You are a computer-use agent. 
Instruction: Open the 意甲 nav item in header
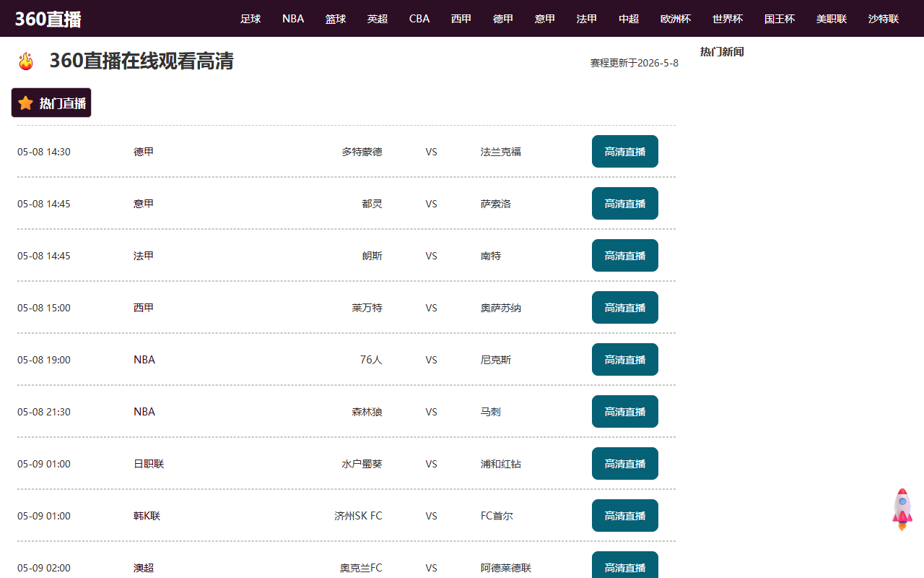tap(545, 19)
